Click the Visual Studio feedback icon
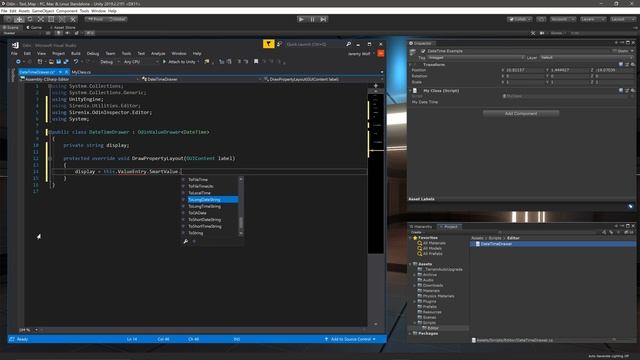This screenshot has width=640, height=360. [x=280, y=44]
